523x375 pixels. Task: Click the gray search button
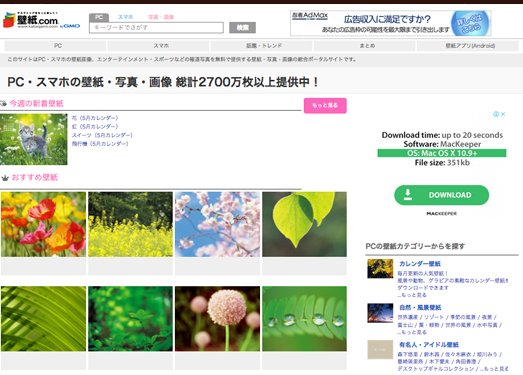(x=242, y=28)
